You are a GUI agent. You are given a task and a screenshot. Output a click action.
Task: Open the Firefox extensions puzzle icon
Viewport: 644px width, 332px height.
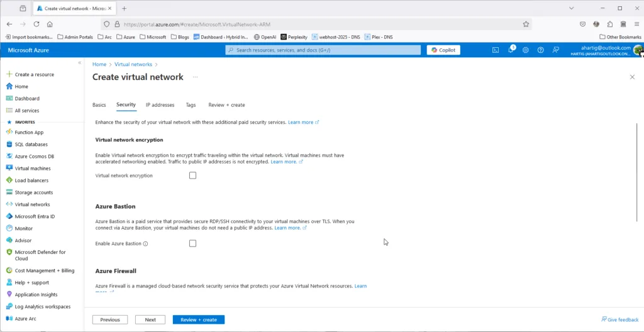(x=609, y=25)
